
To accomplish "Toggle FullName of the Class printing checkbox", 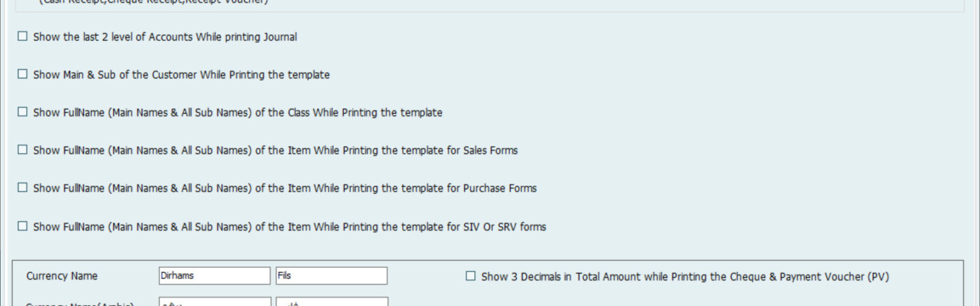I will pyautogui.click(x=22, y=112).
